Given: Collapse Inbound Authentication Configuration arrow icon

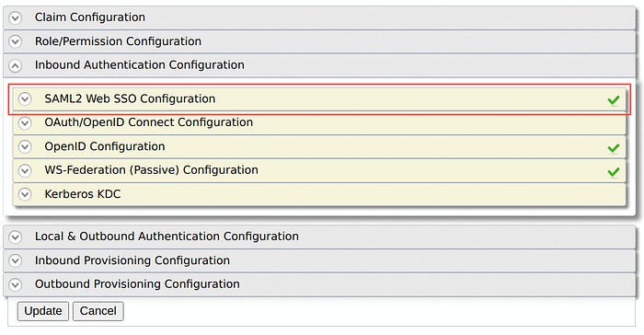Looking at the screenshot, I should click(x=16, y=65).
